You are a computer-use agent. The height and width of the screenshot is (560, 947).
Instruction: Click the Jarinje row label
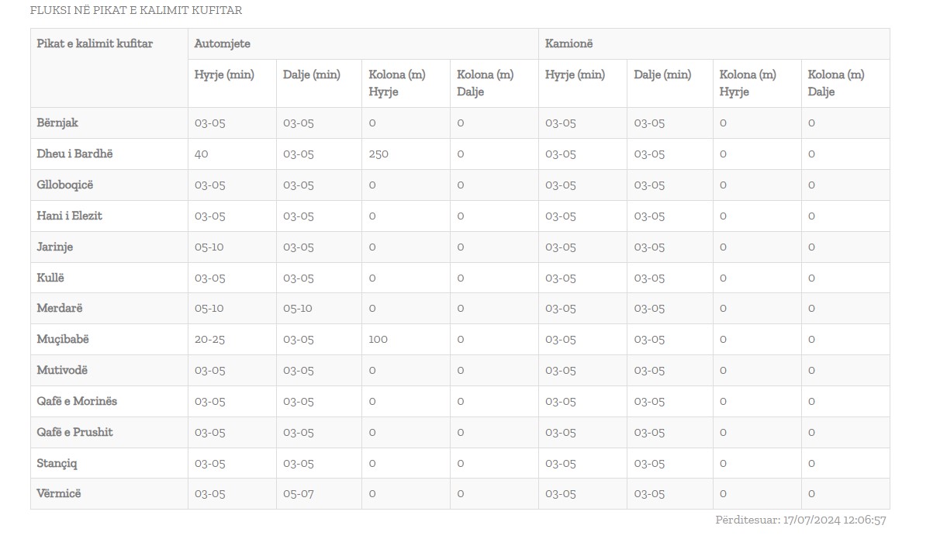tap(55, 247)
